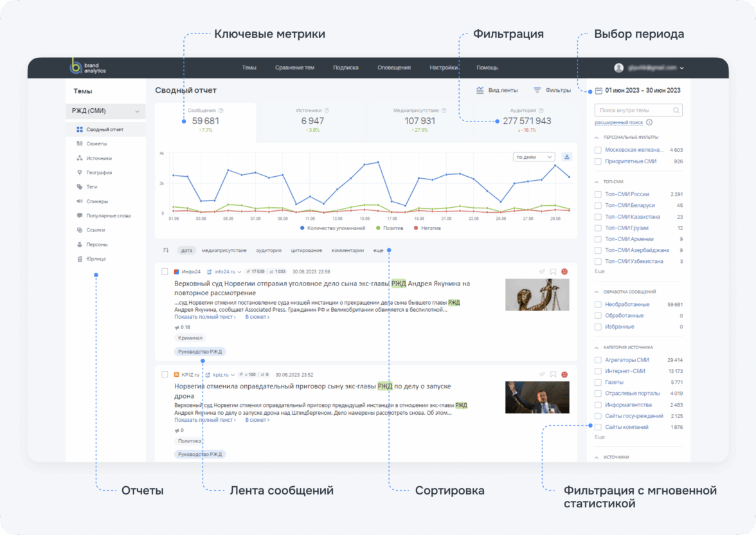Click the chart download icon
Screen dimensions: 756x535
pyautogui.click(x=566, y=156)
